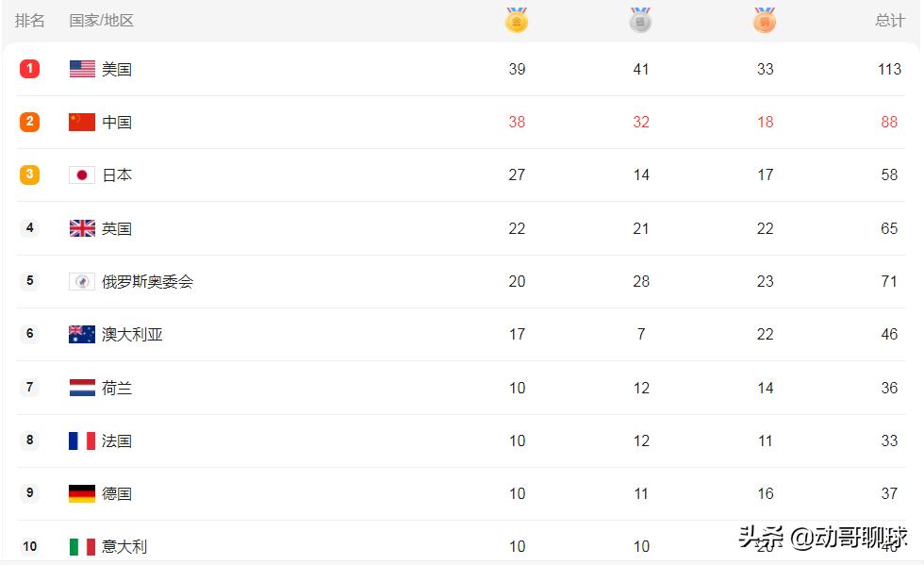Click the United Kingdom flag icon
This screenshot has height=565, width=924.
(x=82, y=228)
